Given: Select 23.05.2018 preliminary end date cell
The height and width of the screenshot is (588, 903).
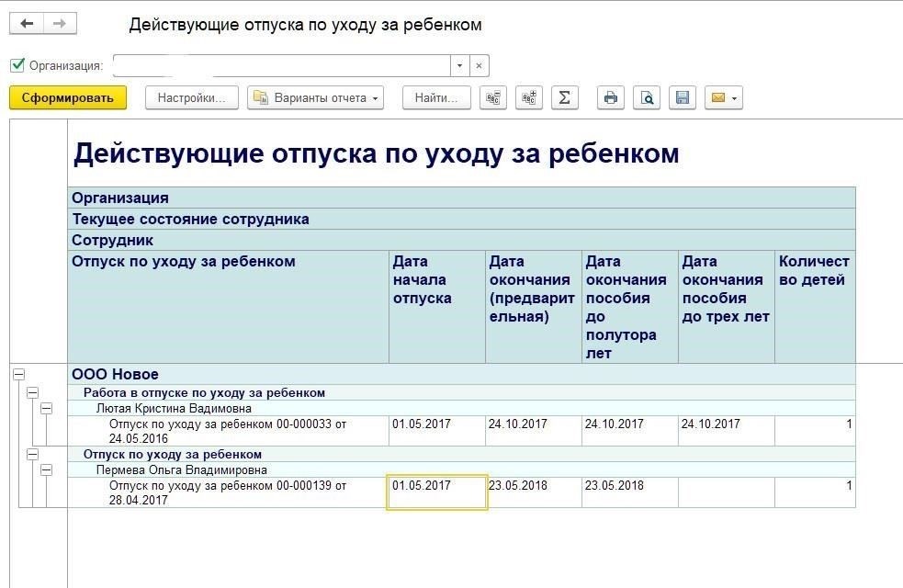Looking at the screenshot, I should tap(534, 492).
